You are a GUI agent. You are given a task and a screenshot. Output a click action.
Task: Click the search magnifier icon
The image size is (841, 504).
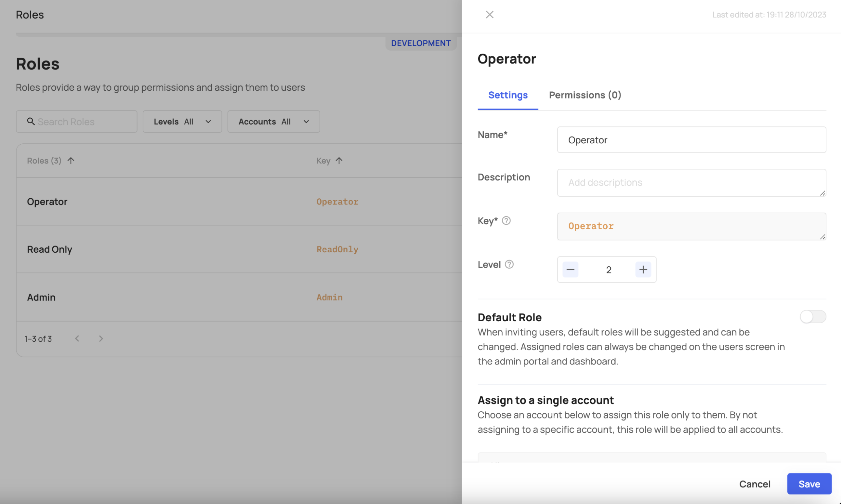pyautogui.click(x=31, y=122)
